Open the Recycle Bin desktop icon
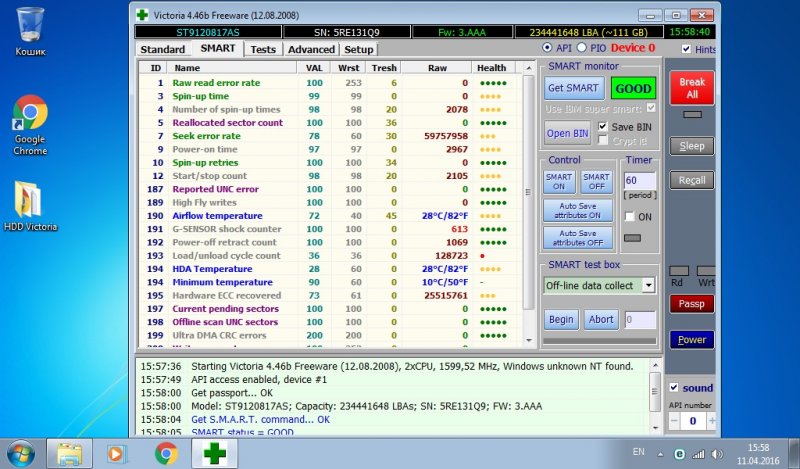This screenshot has width=800, height=469. click(x=30, y=28)
